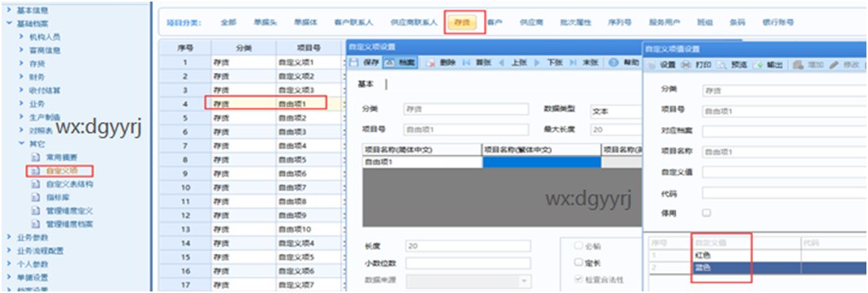The image size is (868, 293).
Task: Click the 代码 input field
Action: pos(785,193)
